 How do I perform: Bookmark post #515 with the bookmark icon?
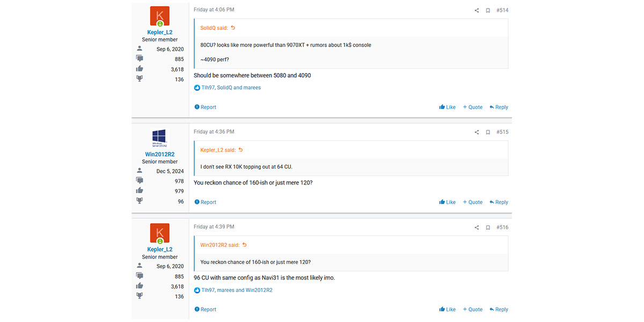488,132
